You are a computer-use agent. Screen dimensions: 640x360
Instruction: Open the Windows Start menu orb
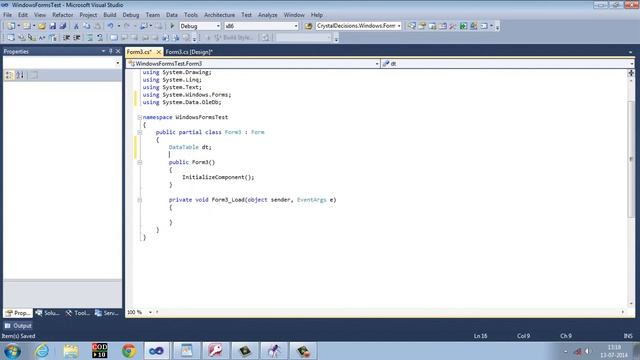point(12,351)
